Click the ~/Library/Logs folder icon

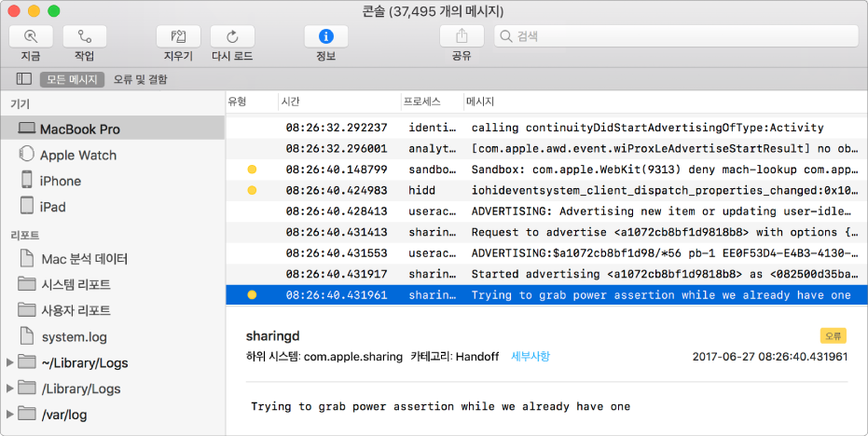click(x=26, y=361)
